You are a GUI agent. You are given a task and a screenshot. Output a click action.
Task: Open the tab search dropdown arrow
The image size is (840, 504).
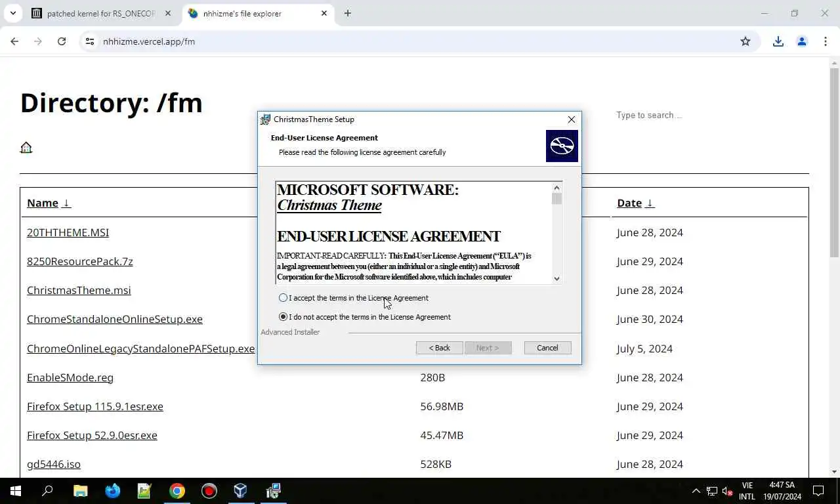(12, 13)
